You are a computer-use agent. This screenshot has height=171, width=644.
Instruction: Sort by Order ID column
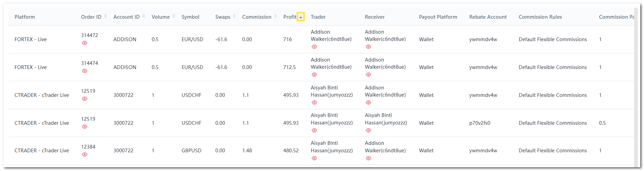[x=105, y=17]
